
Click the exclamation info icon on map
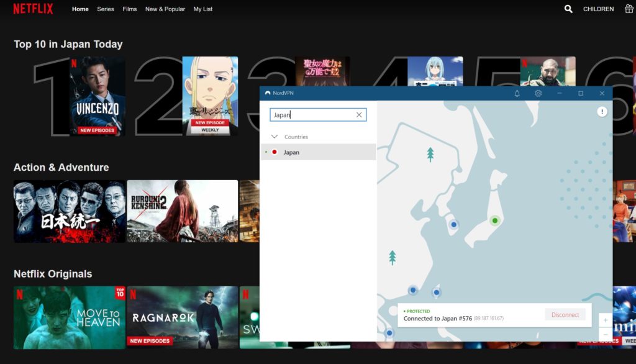tap(602, 112)
